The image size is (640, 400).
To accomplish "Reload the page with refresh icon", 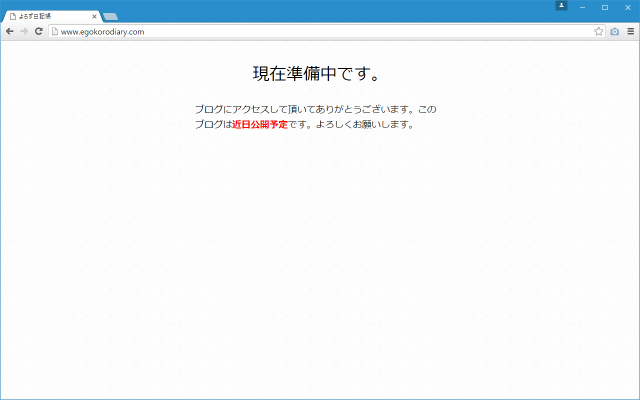I will 39,31.
